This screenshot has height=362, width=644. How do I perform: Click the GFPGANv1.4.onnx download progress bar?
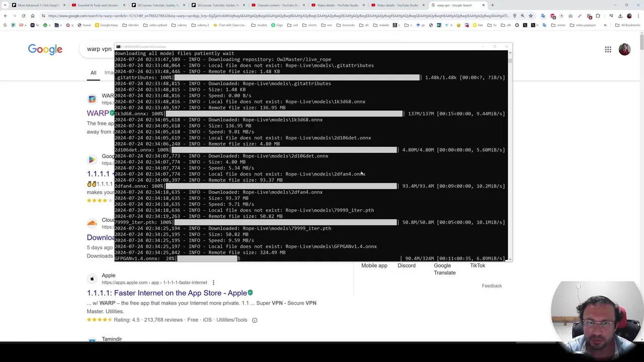click(288, 258)
